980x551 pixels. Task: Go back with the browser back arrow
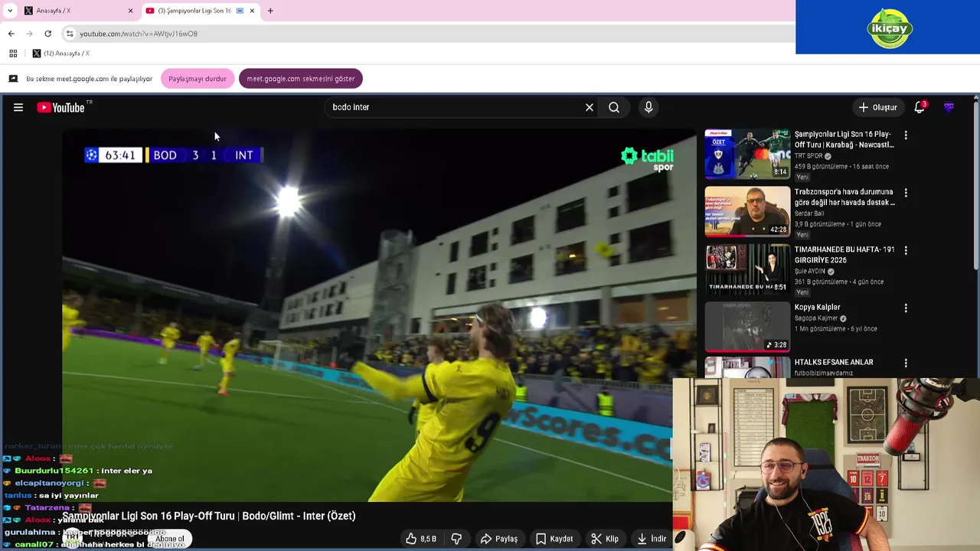tap(11, 34)
